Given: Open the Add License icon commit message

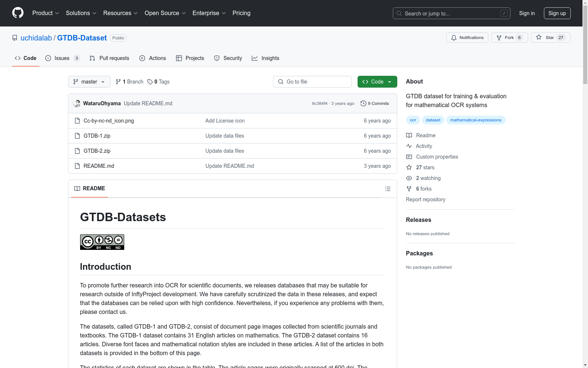Looking at the screenshot, I should coord(225,121).
